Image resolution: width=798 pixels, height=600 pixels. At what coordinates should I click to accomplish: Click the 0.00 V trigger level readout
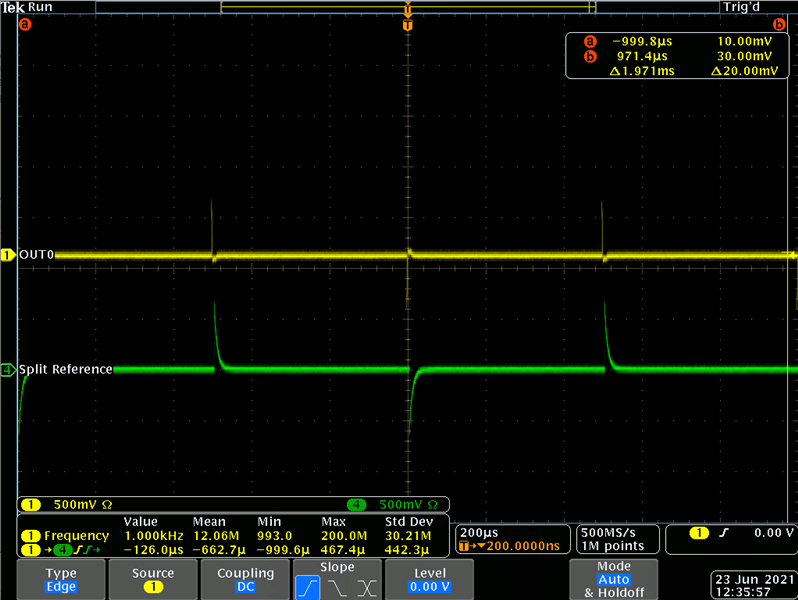tap(774, 533)
